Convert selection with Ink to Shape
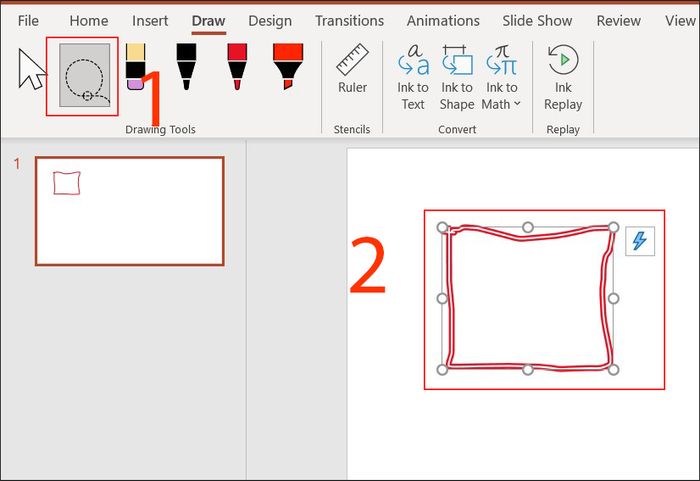Viewport: 700px width, 481px height. pos(457,77)
